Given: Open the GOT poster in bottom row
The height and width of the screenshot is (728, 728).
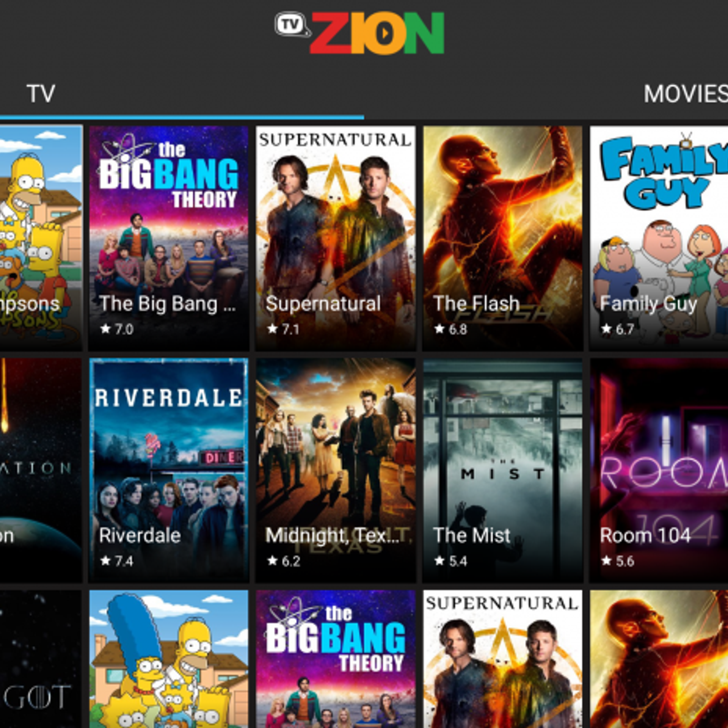Looking at the screenshot, I should point(41,659).
